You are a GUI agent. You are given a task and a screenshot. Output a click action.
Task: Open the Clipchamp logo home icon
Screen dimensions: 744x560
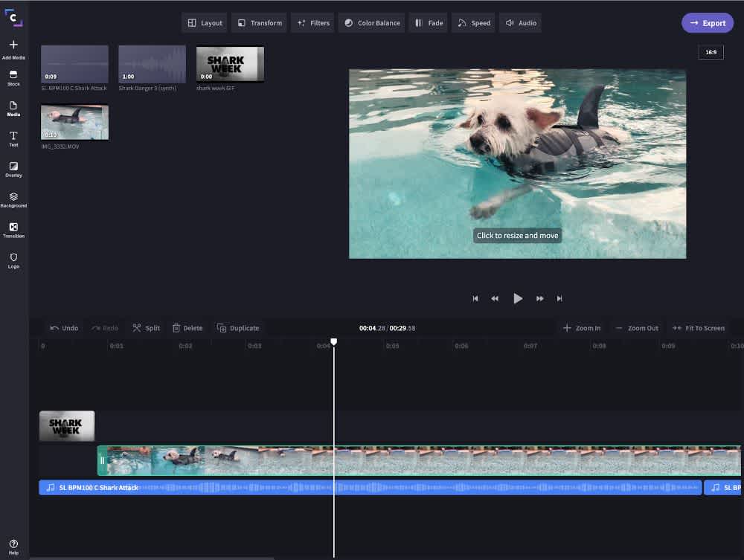coord(13,18)
